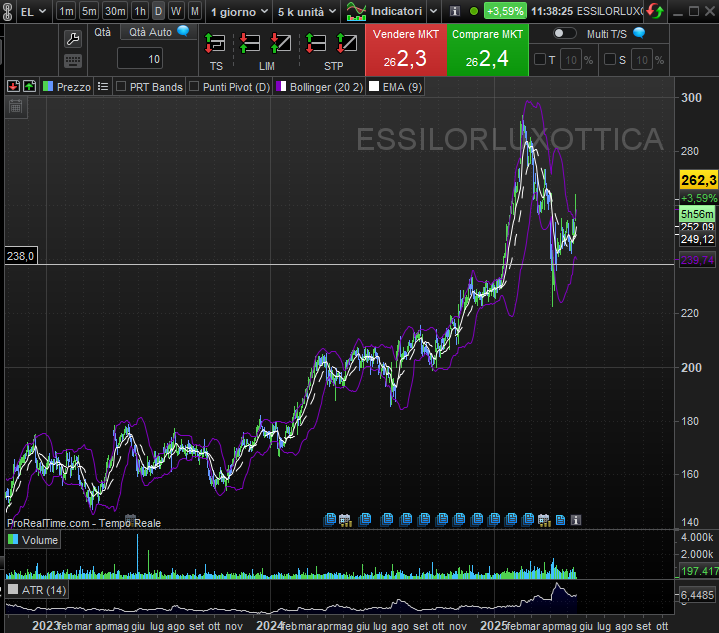Select the TS trailing stop order icon
The width and height of the screenshot is (719, 633).
click(215, 44)
